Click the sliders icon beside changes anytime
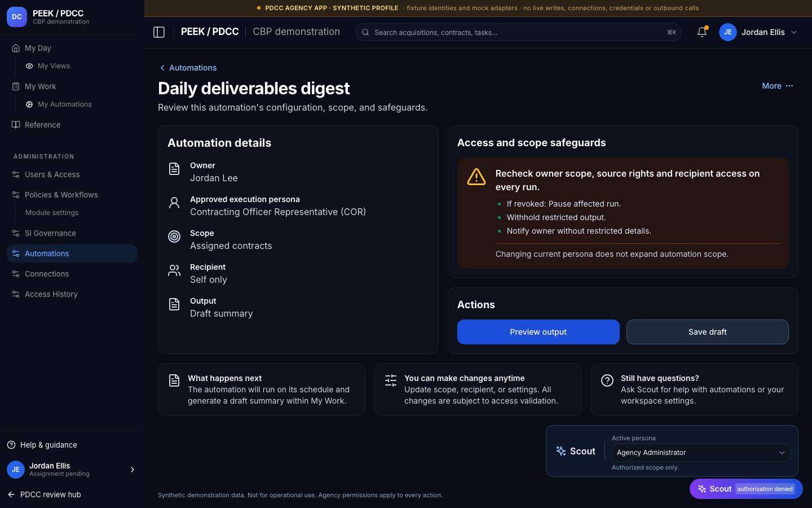812x508 pixels. point(391,380)
